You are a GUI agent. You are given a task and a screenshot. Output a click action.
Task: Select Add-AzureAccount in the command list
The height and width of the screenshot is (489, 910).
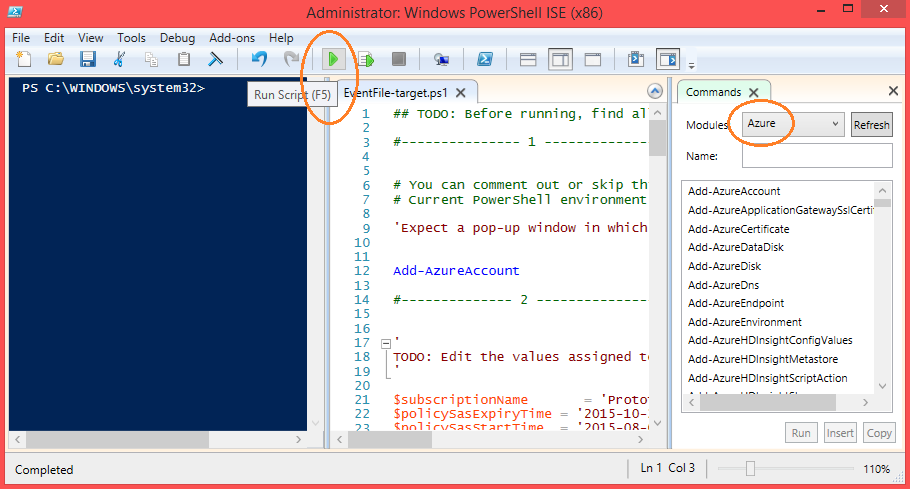tap(734, 191)
